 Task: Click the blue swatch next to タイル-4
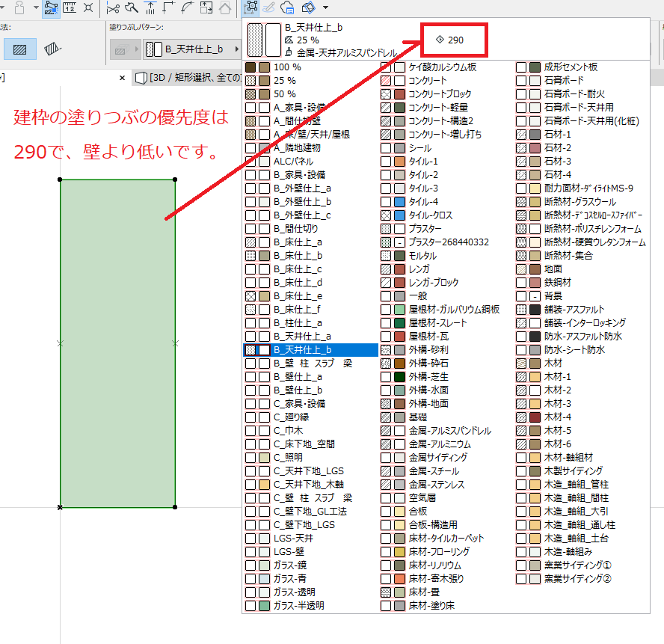click(399, 202)
